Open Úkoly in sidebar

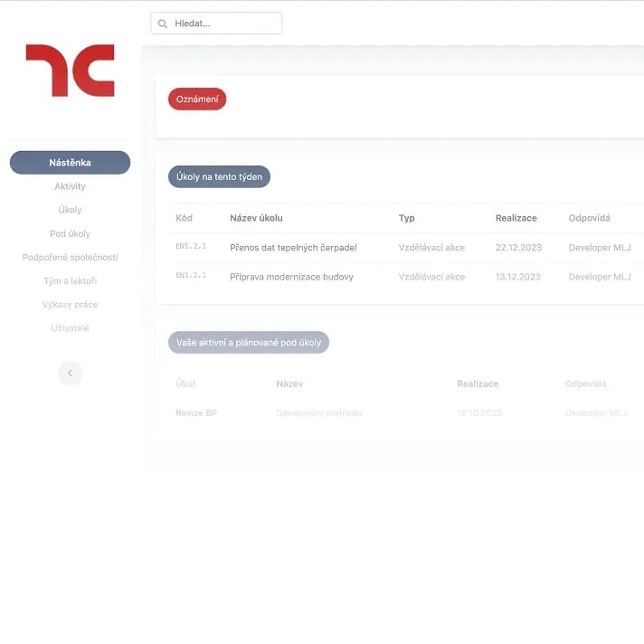(71, 210)
